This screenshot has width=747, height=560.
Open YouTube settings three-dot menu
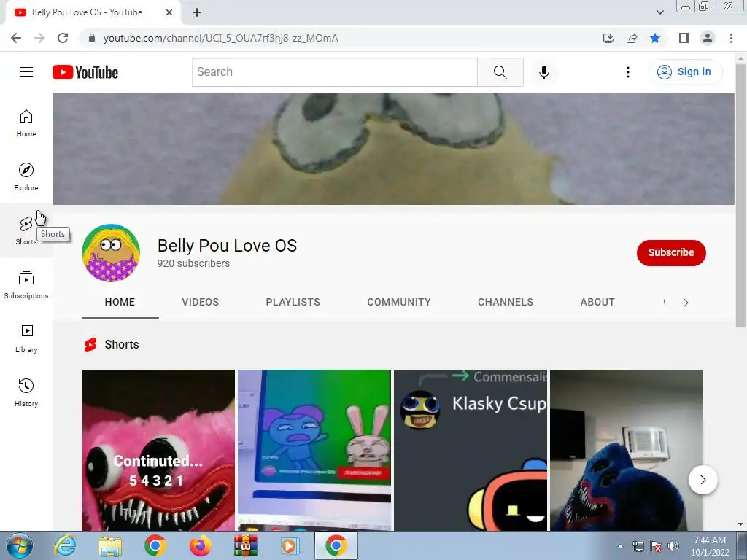tap(628, 72)
